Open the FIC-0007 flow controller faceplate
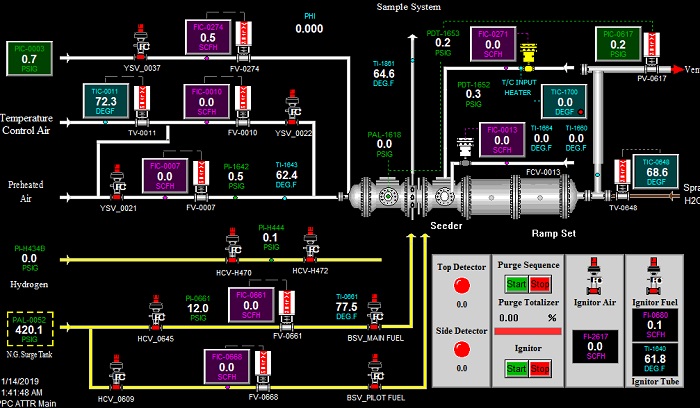Image resolution: width=700 pixels, height=408 pixels. [165, 176]
